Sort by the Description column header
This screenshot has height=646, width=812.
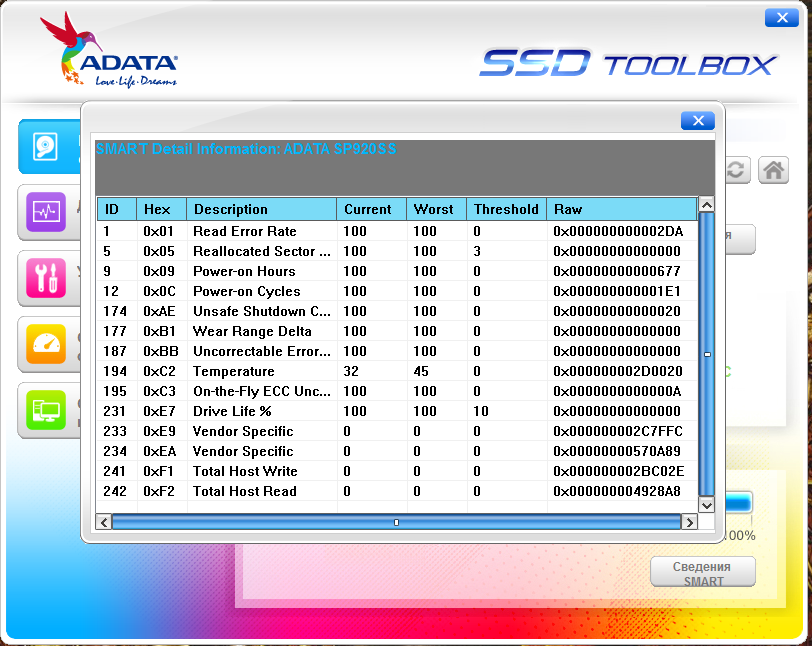click(262, 209)
